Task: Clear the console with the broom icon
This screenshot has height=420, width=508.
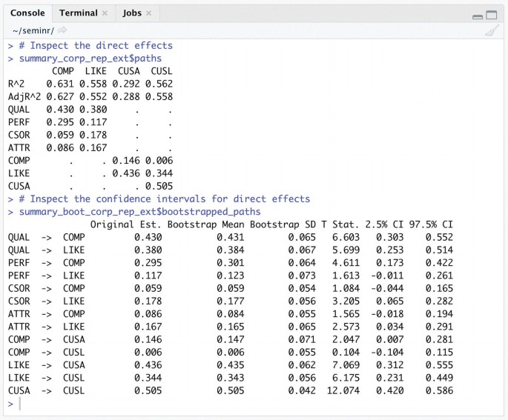Action: tap(492, 30)
